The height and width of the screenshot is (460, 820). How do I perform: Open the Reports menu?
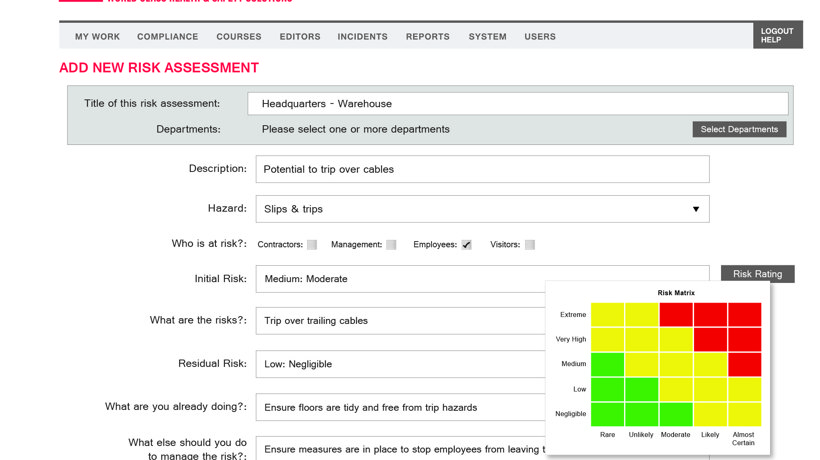tap(428, 37)
